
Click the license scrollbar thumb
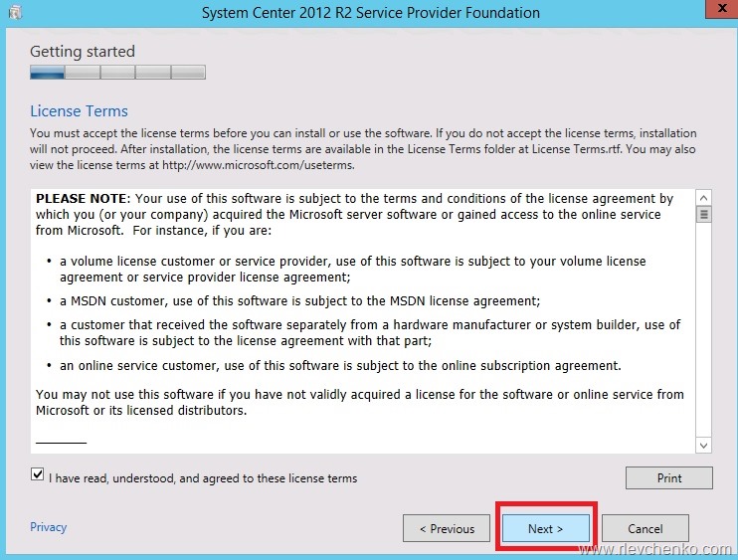(x=703, y=214)
